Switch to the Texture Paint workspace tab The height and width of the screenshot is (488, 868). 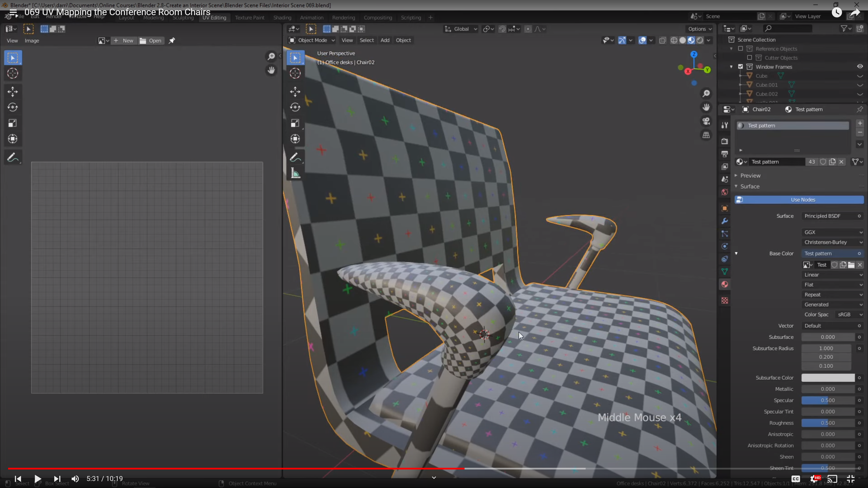(x=249, y=18)
